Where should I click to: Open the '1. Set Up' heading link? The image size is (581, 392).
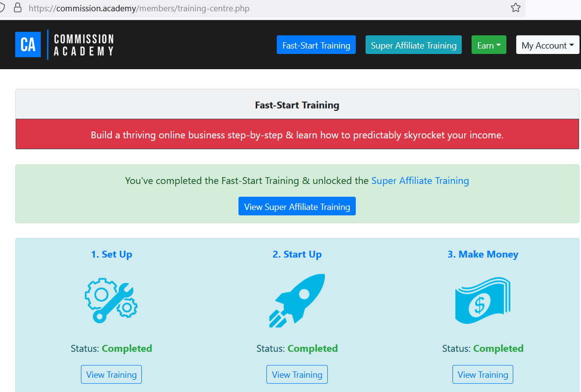pos(111,254)
